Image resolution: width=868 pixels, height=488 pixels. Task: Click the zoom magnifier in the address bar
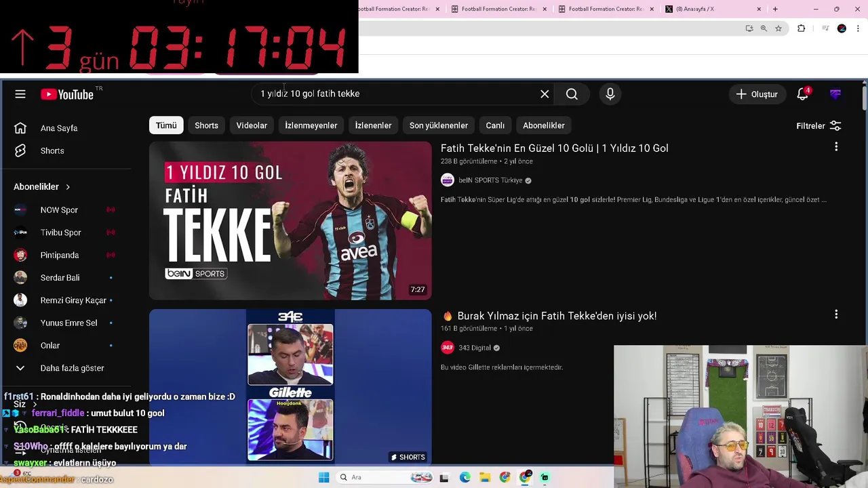(x=764, y=28)
